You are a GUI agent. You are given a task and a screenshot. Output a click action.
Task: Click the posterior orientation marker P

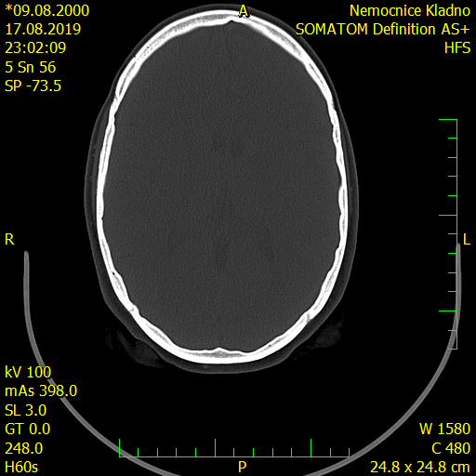243,467
